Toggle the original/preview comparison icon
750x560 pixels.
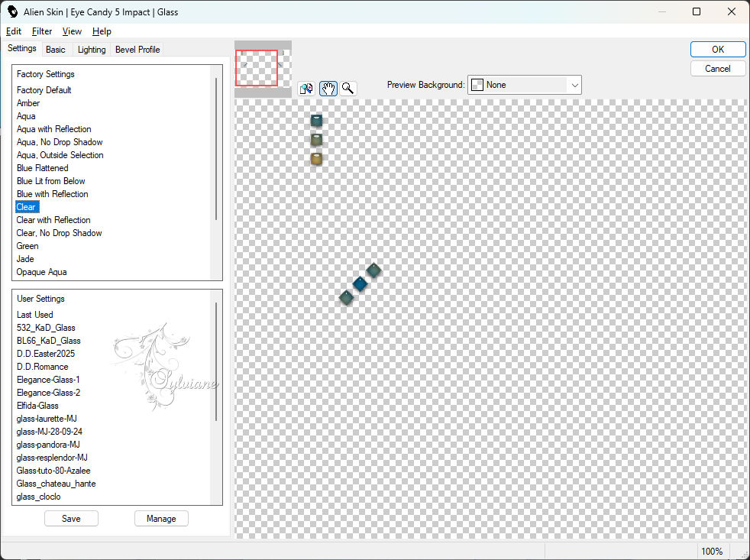pos(306,89)
